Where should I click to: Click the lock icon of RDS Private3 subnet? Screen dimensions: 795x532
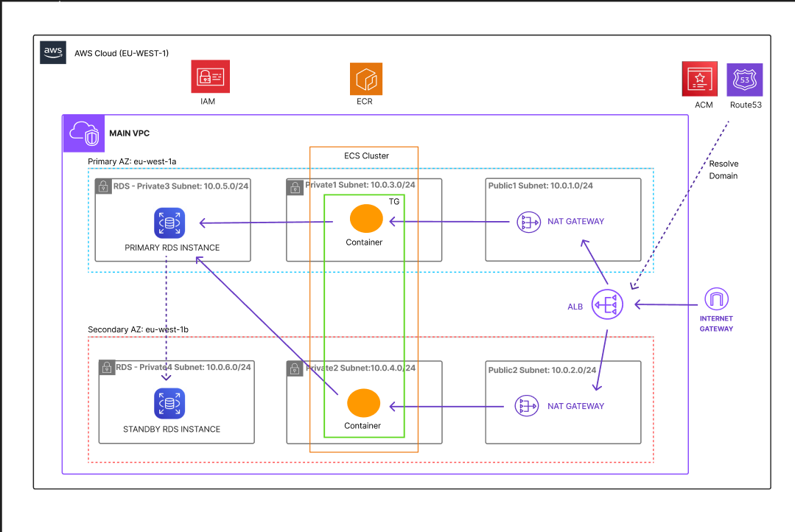click(103, 186)
